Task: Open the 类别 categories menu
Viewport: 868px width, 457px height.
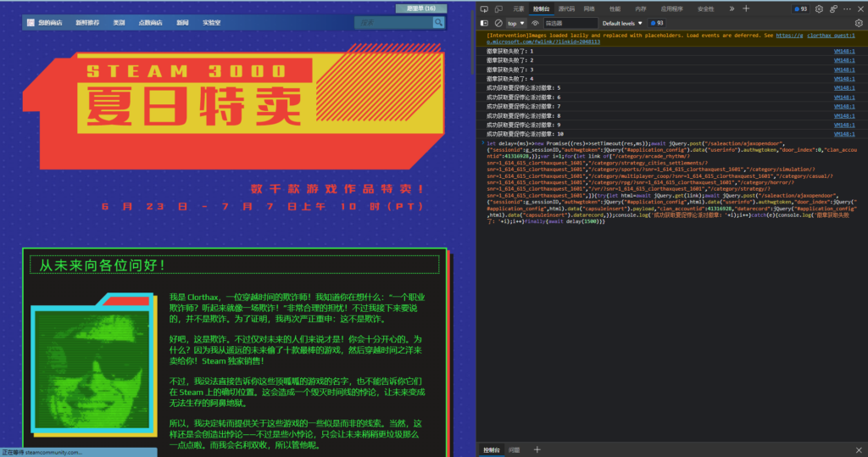Action: click(119, 23)
